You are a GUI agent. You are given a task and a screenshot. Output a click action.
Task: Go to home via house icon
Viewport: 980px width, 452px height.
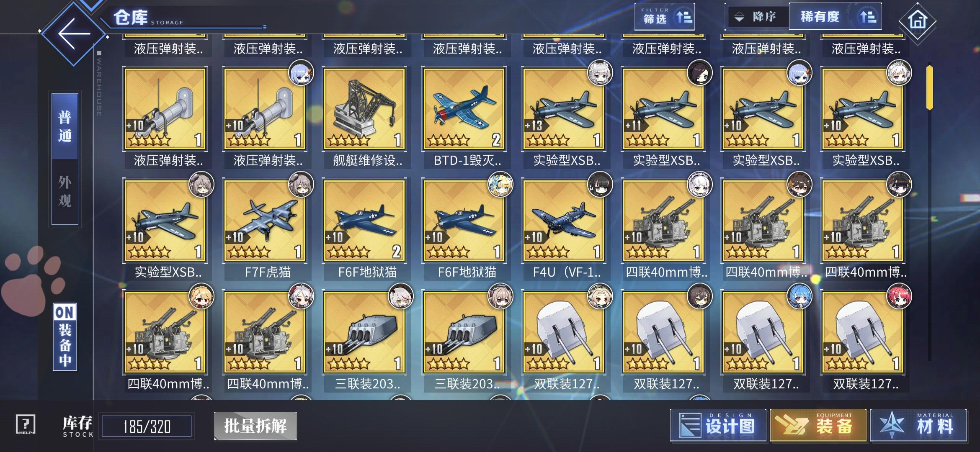coord(917,20)
